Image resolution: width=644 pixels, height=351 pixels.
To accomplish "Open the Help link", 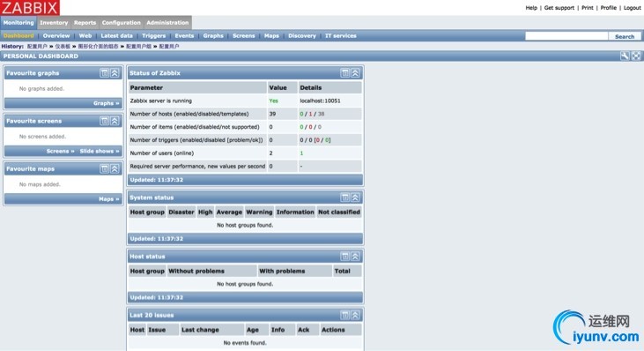I will coord(531,7).
